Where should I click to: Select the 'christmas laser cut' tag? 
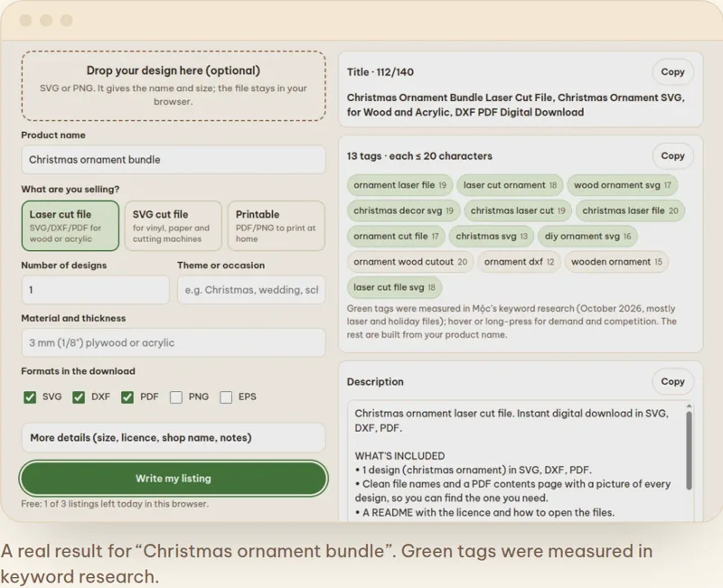tap(518, 210)
